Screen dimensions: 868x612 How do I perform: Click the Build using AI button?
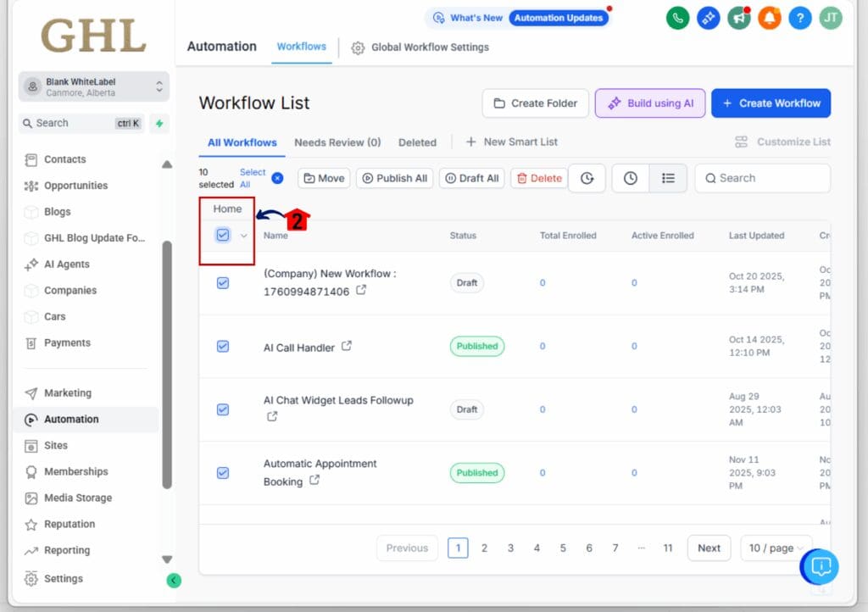pyautogui.click(x=649, y=103)
